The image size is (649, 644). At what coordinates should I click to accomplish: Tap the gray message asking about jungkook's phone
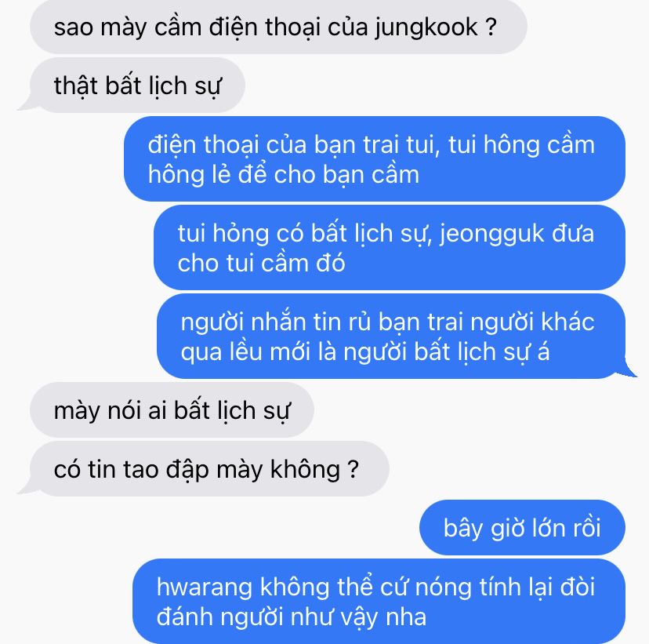pos(278,27)
